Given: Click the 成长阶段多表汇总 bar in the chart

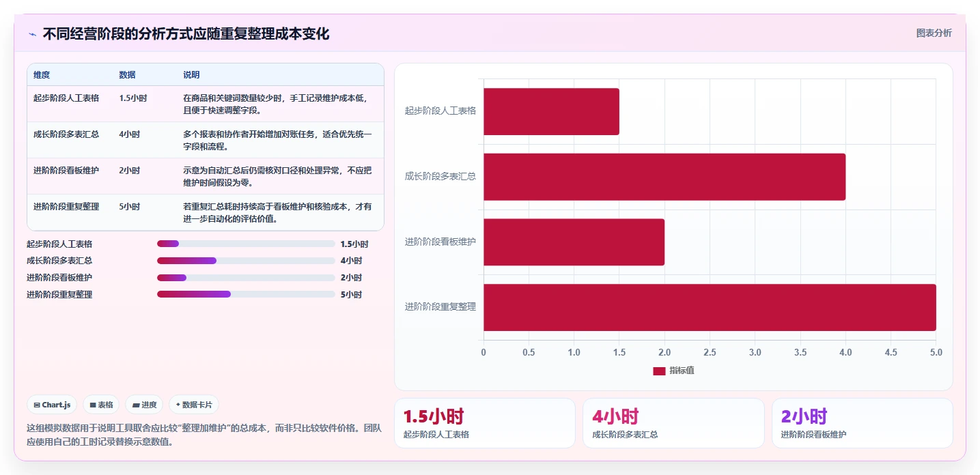Looking at the screenshot, I should point(664,177).
